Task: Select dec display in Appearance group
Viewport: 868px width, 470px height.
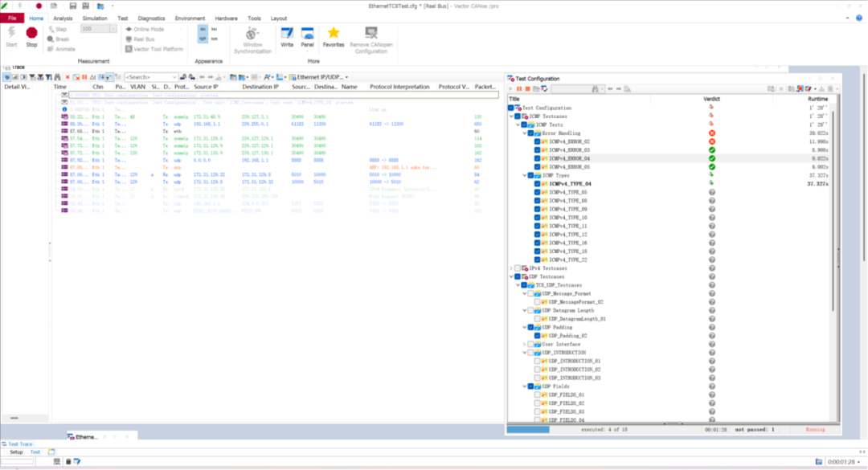Action: coord(203,30)
